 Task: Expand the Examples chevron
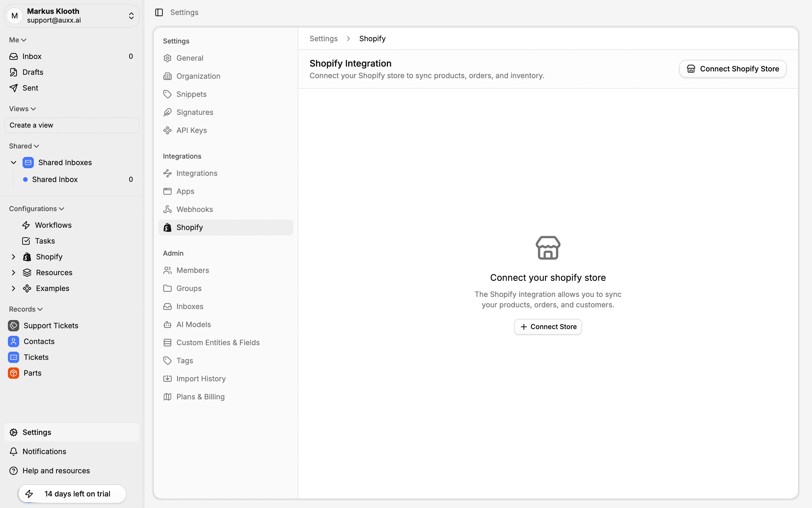point(14,288)
